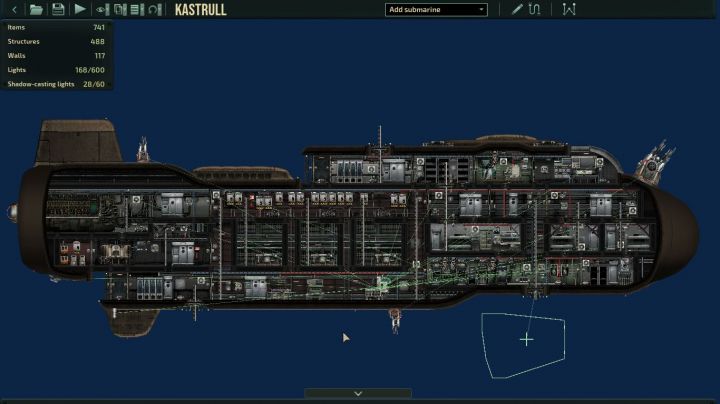Open a submarine file via folder icon
Screen dimensions: 720x404
pyautogui.click(x=36, y=9)
